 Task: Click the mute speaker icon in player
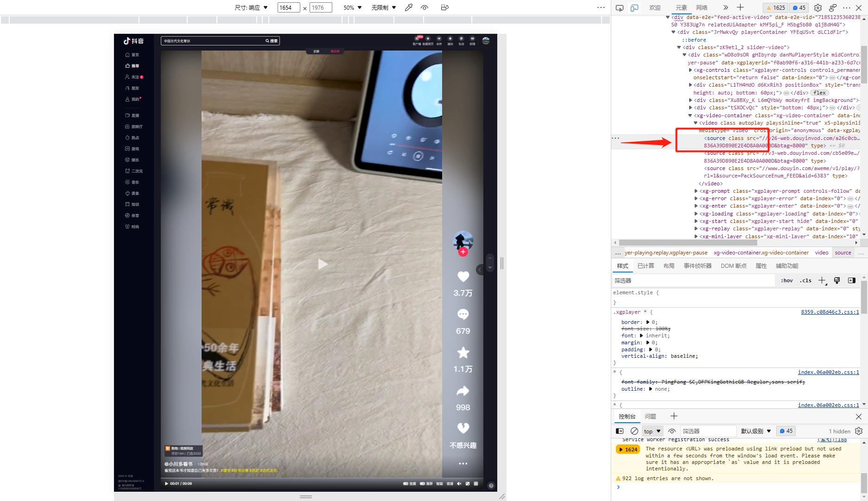point(459,483)
